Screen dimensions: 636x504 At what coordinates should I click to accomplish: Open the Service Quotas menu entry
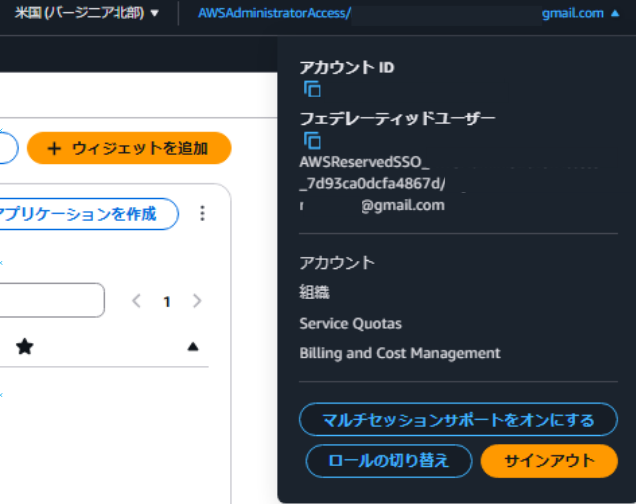(350, 324)
